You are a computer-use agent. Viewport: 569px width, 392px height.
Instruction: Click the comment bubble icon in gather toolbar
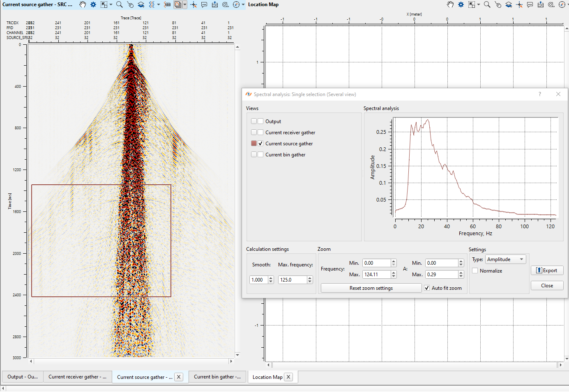click(x=204, y=5)
